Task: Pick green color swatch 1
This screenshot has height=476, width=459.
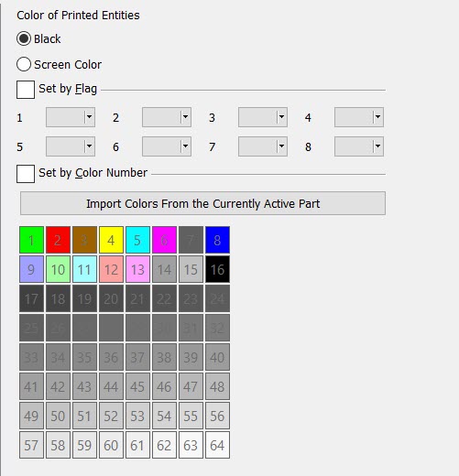Action: coord(31,240)
